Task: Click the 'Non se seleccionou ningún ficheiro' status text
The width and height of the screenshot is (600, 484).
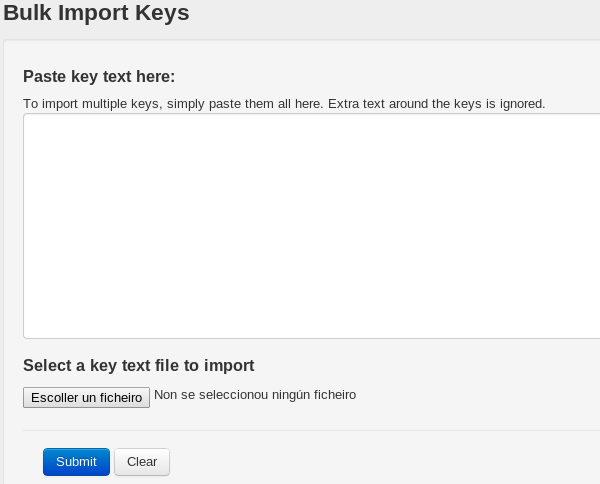Action: pyautogui.click(x=255, y=395)
